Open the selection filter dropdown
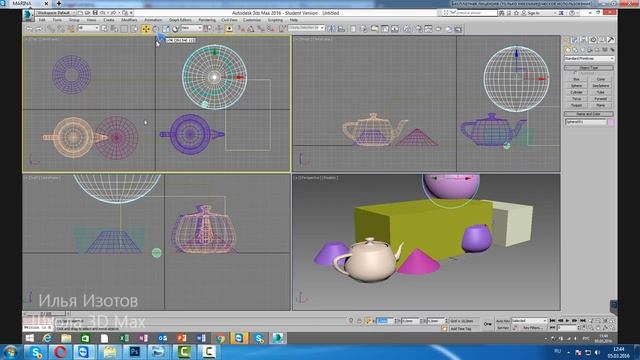Image resolution: width=640 pixels, height=360 pixels. tap(89, 29)
